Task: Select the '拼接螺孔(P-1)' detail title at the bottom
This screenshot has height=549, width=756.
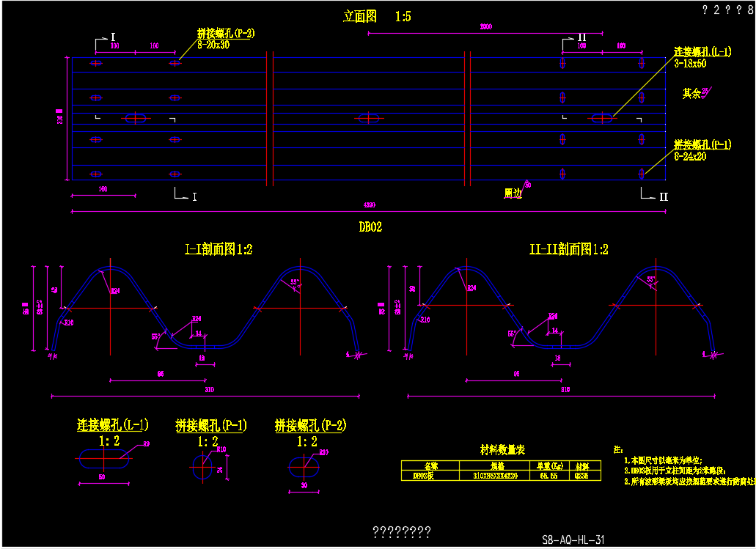Action: 211,426
